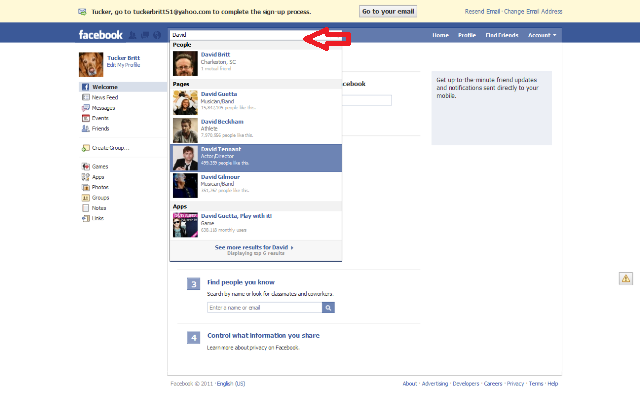The image size is (640, 405).
Task: Click David Gilmour page thumbnail
Action: click(x=185, y=186)
